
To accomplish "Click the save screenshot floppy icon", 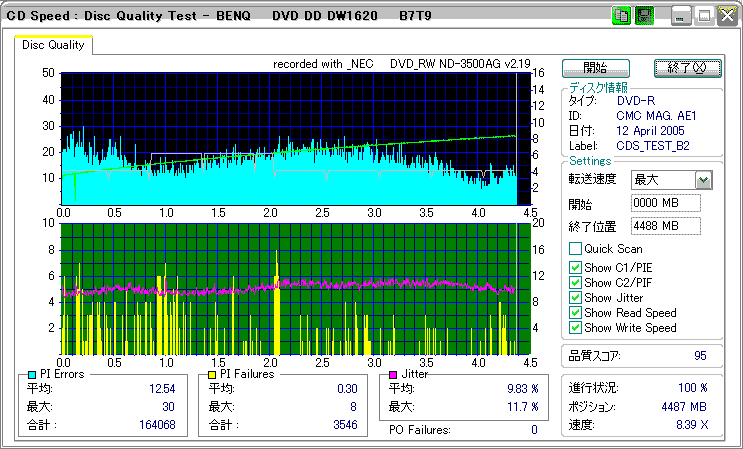I will 644,15.
